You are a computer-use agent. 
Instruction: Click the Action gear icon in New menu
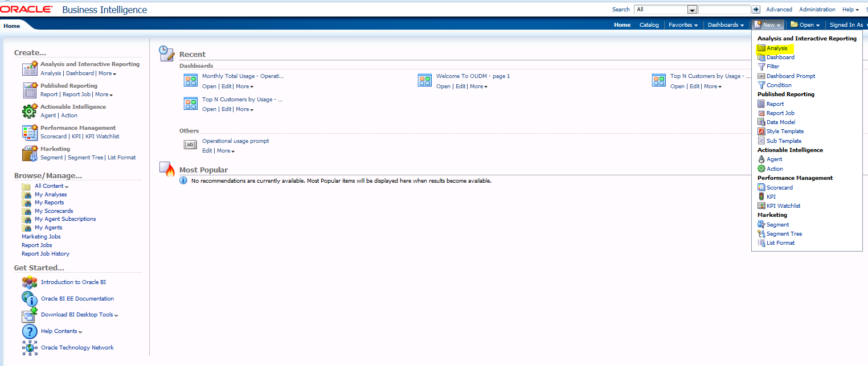tap(761, 169)
